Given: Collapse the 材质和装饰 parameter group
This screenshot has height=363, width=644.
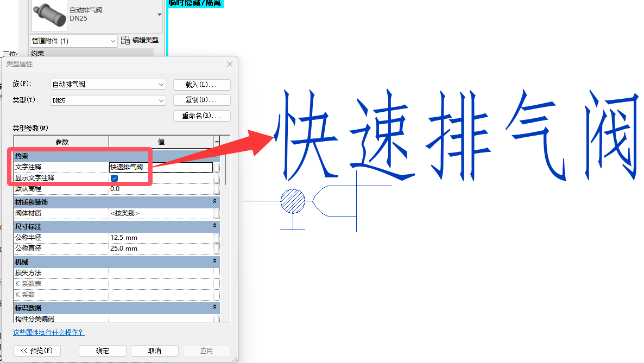Looking at the screenshot, I should pos(215,201).
